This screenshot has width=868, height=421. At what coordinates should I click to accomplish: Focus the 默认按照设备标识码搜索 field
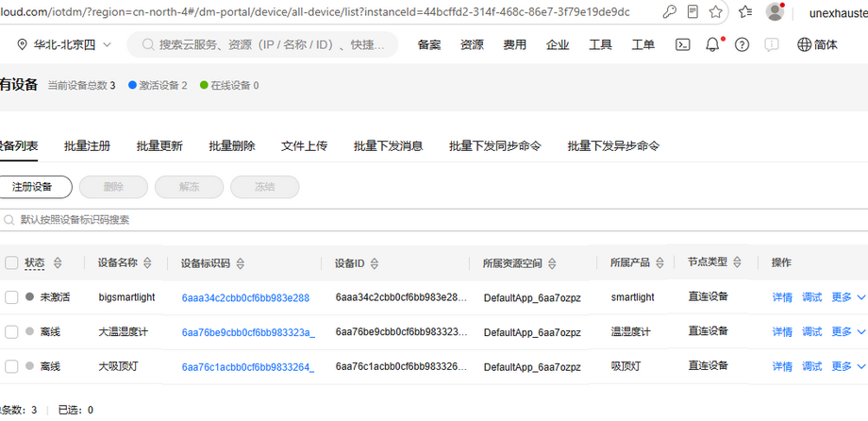point(434,221)
